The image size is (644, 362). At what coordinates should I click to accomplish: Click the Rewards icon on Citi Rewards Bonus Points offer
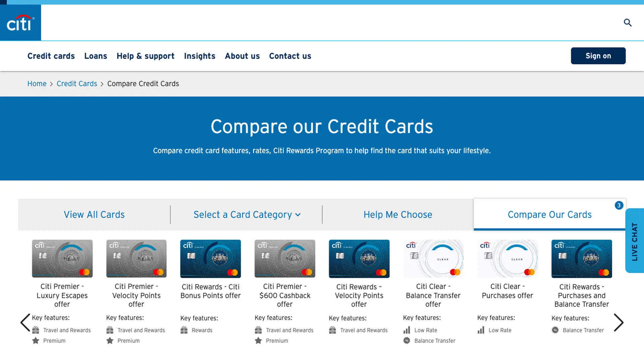[x=184, y=330]
